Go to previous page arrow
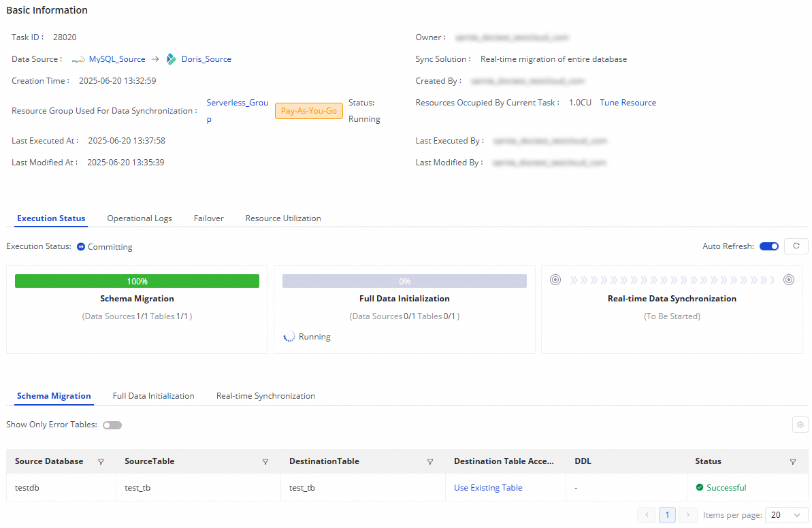The width and height of the screenshot is (812, 528). coord(647,515)
